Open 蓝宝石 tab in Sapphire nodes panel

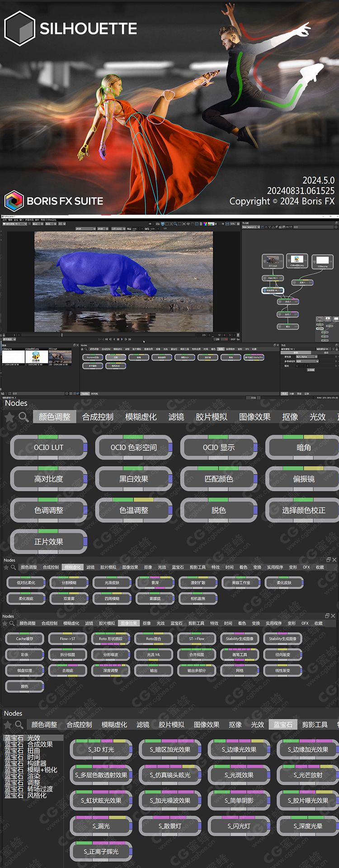click(283, 725)
